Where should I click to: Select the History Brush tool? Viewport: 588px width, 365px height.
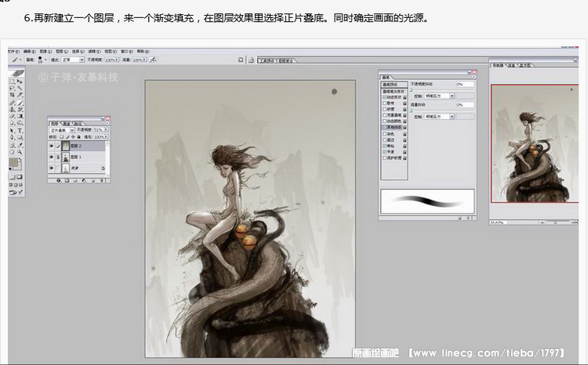(20, 109)
